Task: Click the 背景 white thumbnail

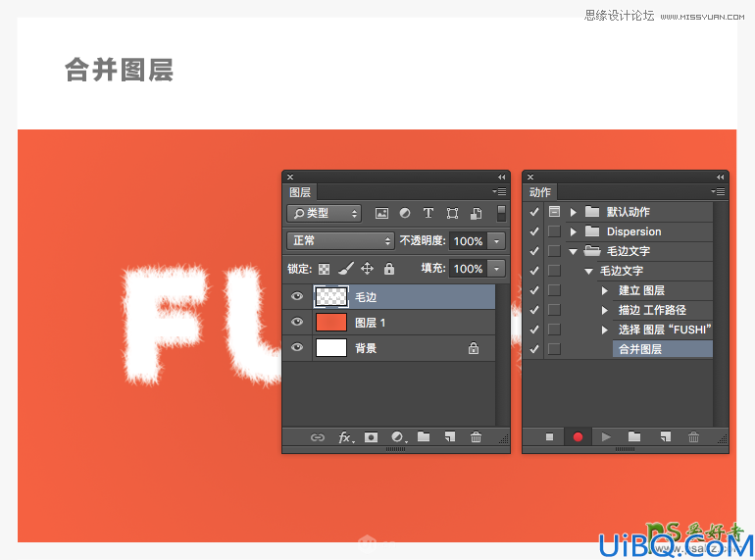Action: point(331,347)
